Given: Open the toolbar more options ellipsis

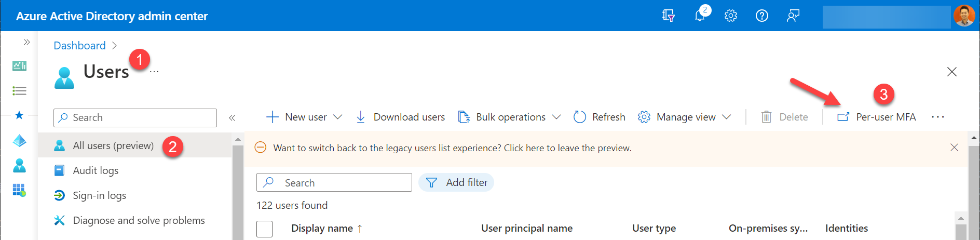Looking at the screenshot, I should [938, 117].
